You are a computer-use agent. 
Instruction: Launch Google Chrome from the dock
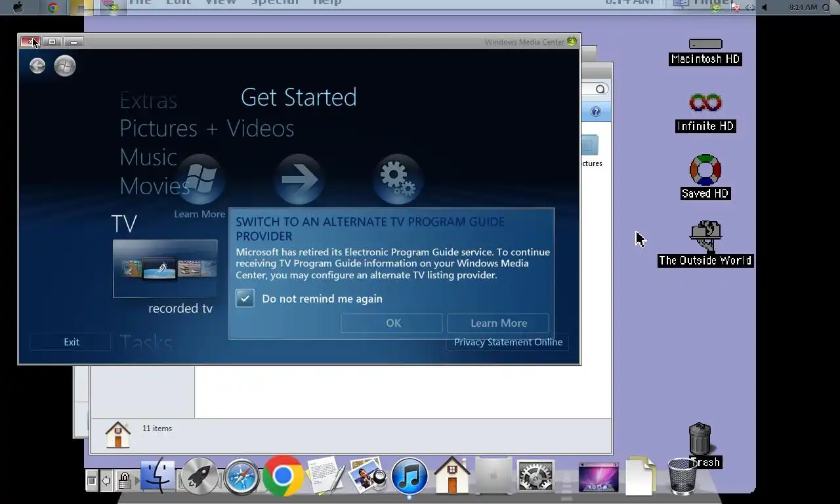[283, 475]
